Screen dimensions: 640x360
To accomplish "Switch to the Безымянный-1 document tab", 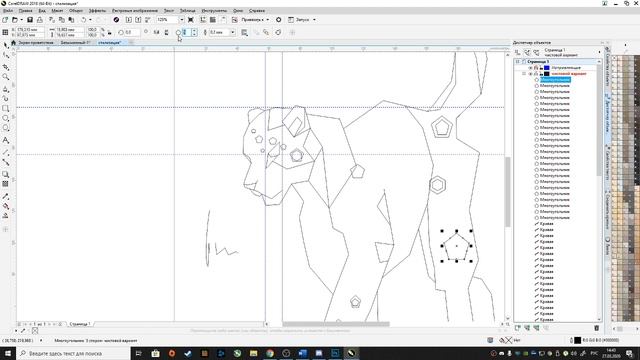I will coord(76,42).
